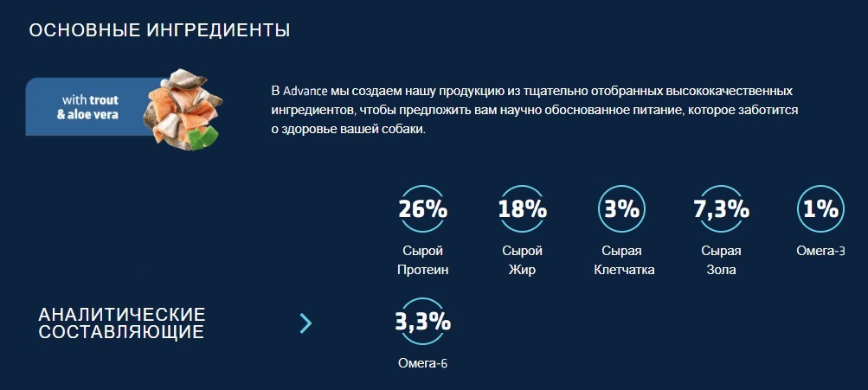
Task: Click the 'Основные ингредиенты' heading
Action: coord(159,30)
